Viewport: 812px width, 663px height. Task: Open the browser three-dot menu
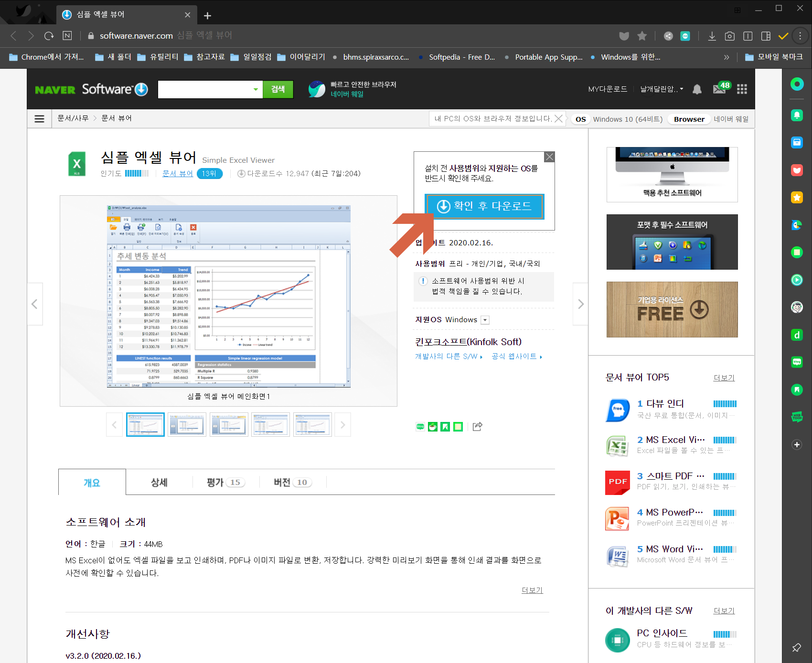800,36
